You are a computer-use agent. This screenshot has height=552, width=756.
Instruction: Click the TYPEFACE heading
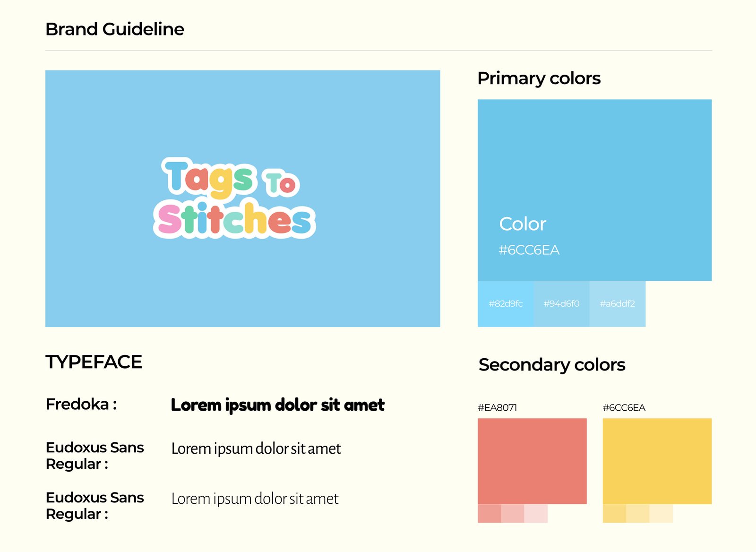tap(94, 362)
